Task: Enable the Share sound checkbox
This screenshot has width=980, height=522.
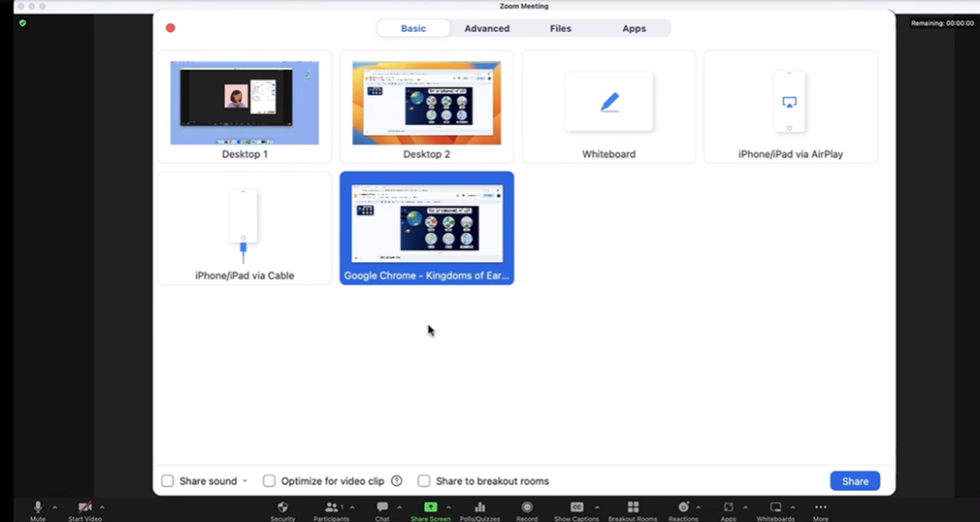Action: click(168, 481)
